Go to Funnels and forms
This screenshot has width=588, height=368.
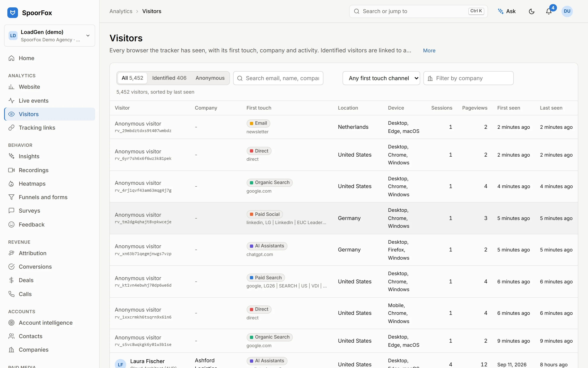[x=50, y=197]
